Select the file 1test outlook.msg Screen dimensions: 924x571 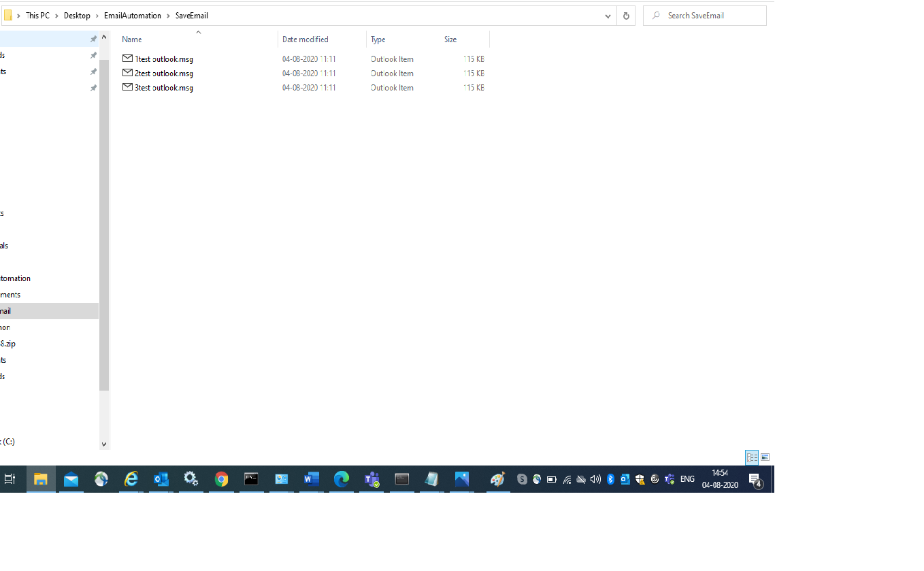pos(164,59)
